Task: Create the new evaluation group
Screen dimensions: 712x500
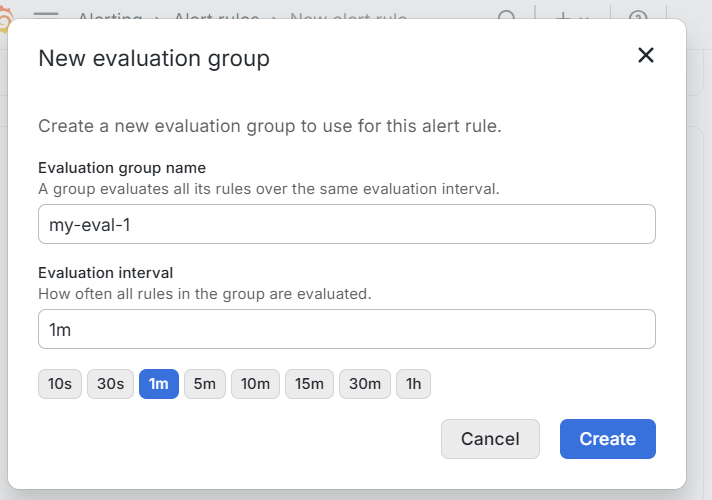Action: pyautogui.click(x=608, y=439)
